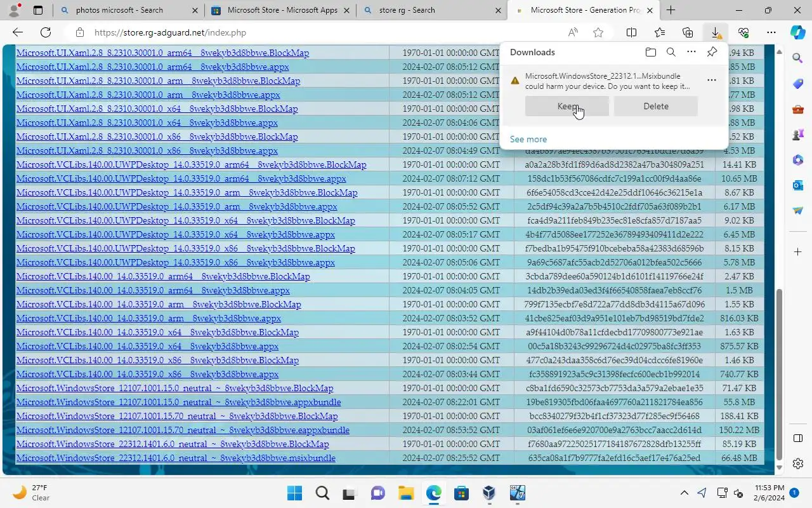The height and width of the screenshot is (508, 812).
Task: Open sidebar Games chess icon
Action: [798, 135]
